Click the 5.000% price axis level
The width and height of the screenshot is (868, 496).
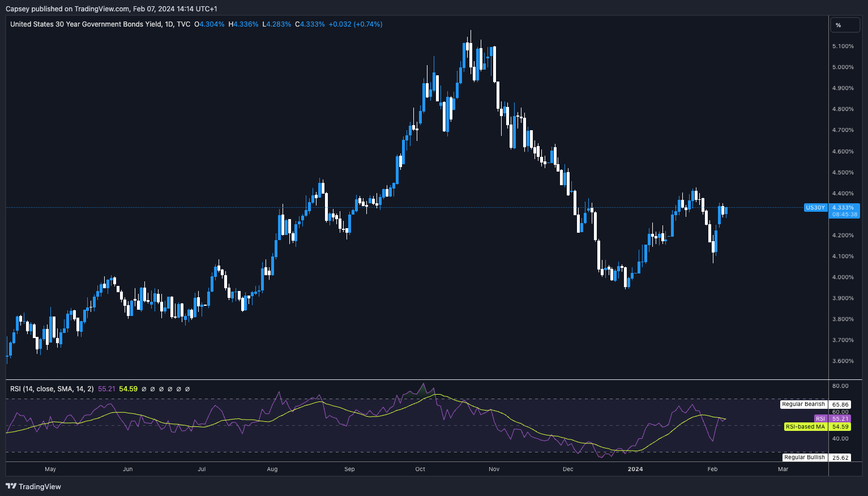(x=843, y=67)
